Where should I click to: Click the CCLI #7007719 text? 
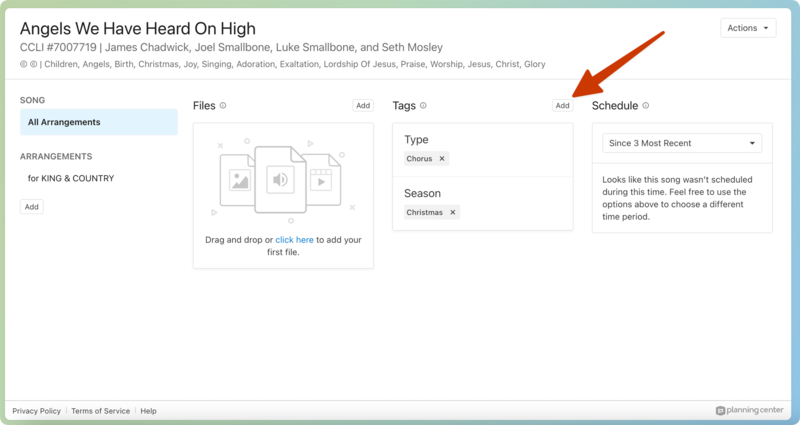click(x=58, y=47)
